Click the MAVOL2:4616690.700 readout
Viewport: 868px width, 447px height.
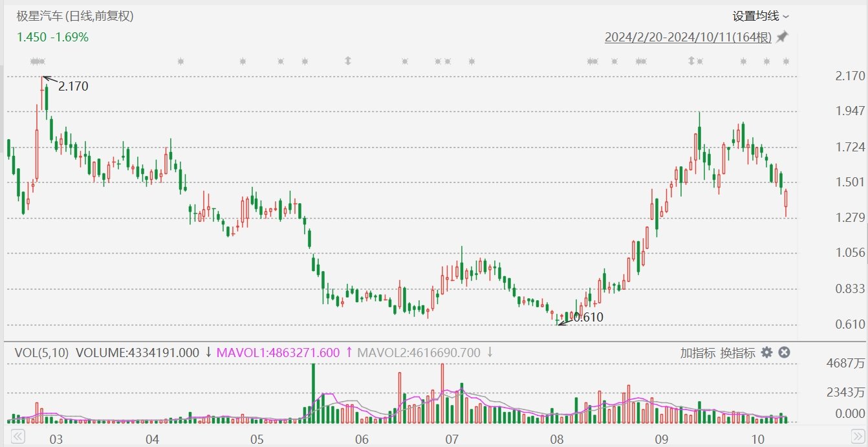coord(419,353)
